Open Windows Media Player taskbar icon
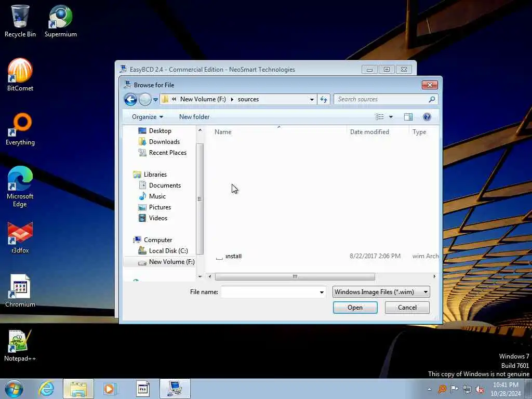 (110, 389)
